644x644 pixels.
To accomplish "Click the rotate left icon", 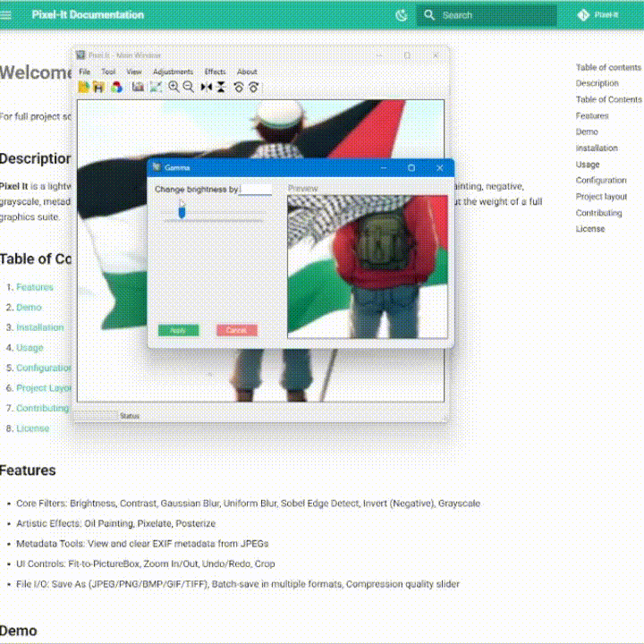I will (x=239, y=87).
